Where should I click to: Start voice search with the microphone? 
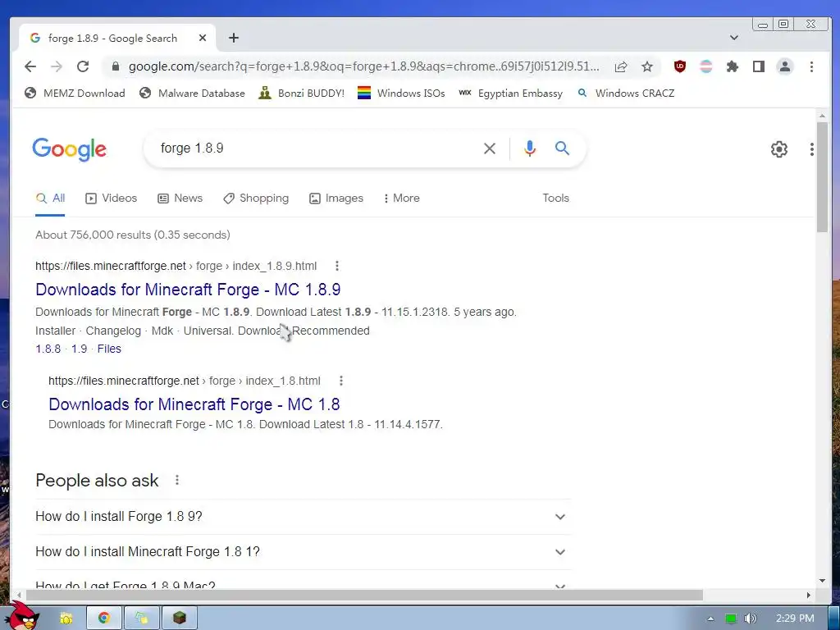[x=530, y=148]
